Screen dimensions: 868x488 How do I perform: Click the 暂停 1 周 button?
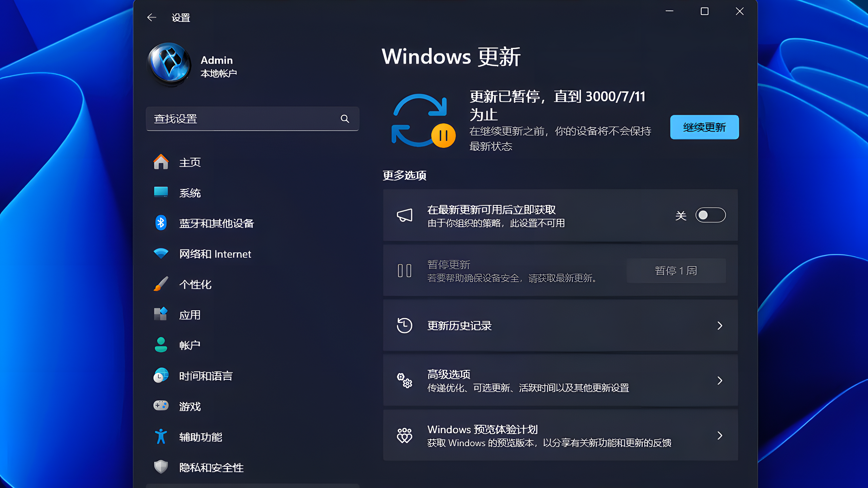click(x=676, y=270)
